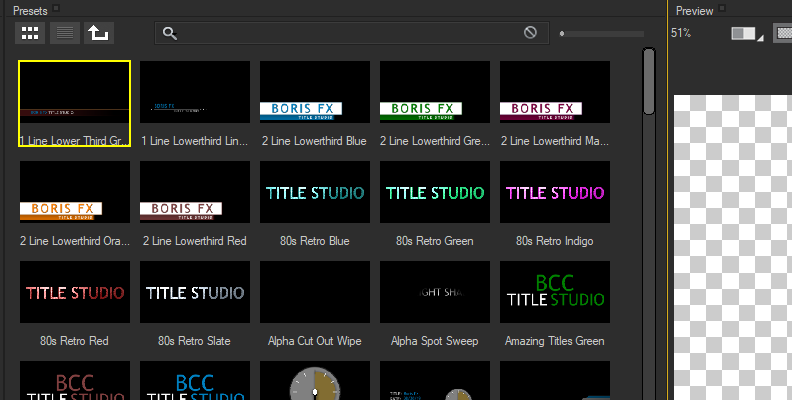
Task: Select the 2 Line Lowerthird Blue preset
Action: [315, 103]
